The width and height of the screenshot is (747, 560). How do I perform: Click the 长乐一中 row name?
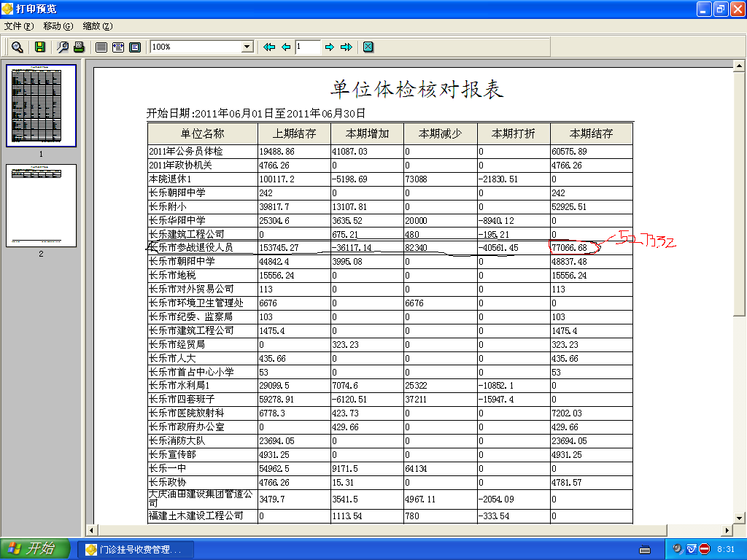point(167,469)
